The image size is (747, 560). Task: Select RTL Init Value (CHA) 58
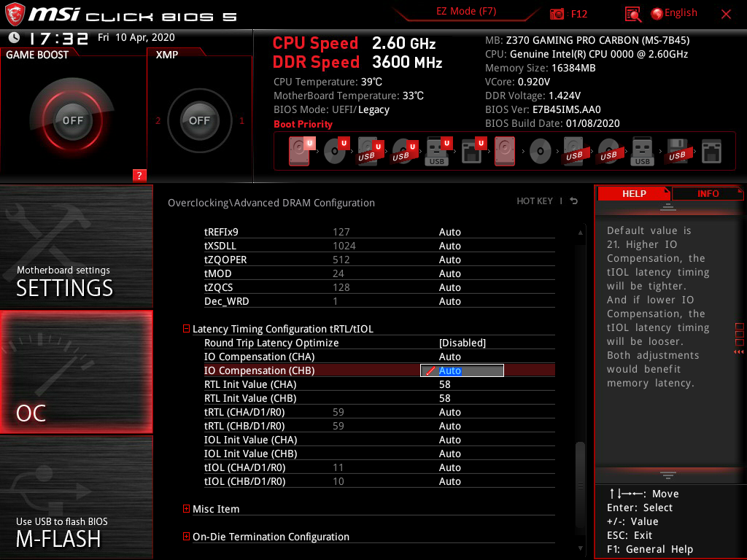pyautogui.click(x=444, y=384)
